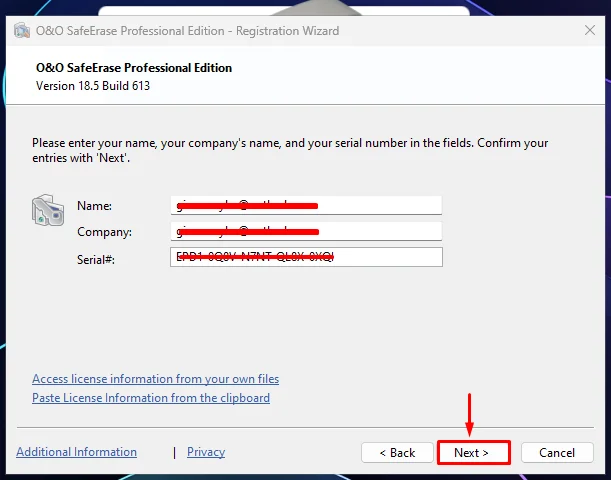Click the Version 18.5 Build 613 text
This screenshot has width=611, height=480.
pyautogui.click(x=93, y=86)
